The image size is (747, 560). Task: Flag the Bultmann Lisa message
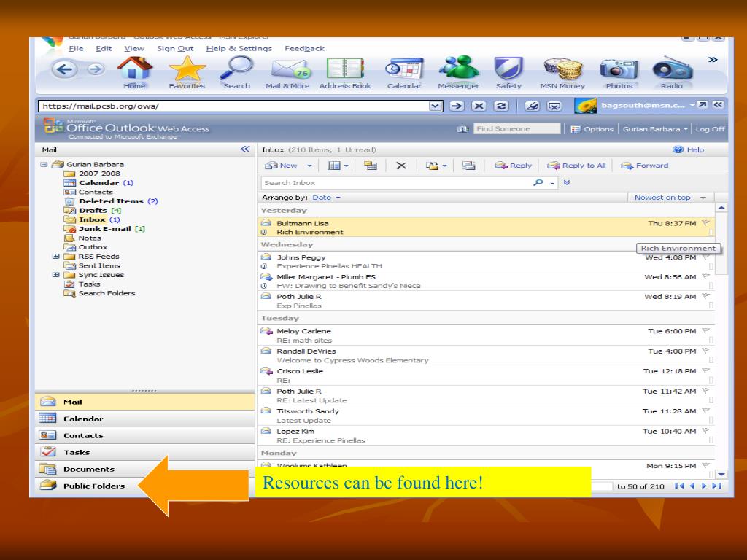coord(706,223)
